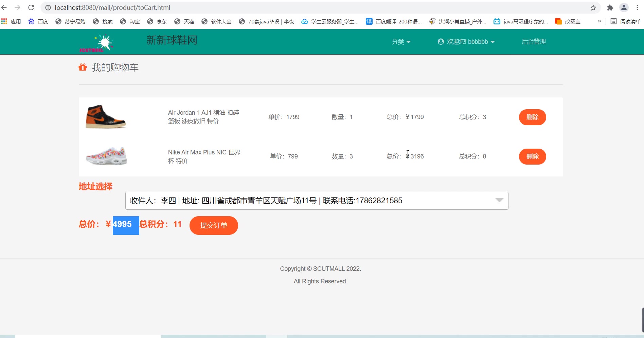
Task: Open the 搜索 bookmark
Action: (103, 21)
